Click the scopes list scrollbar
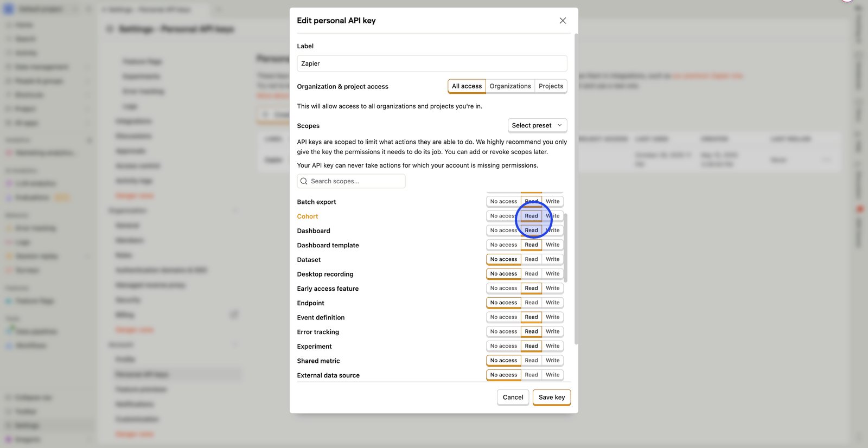The image size is (868, 448). pyautogui.click(x=565, y=247)
